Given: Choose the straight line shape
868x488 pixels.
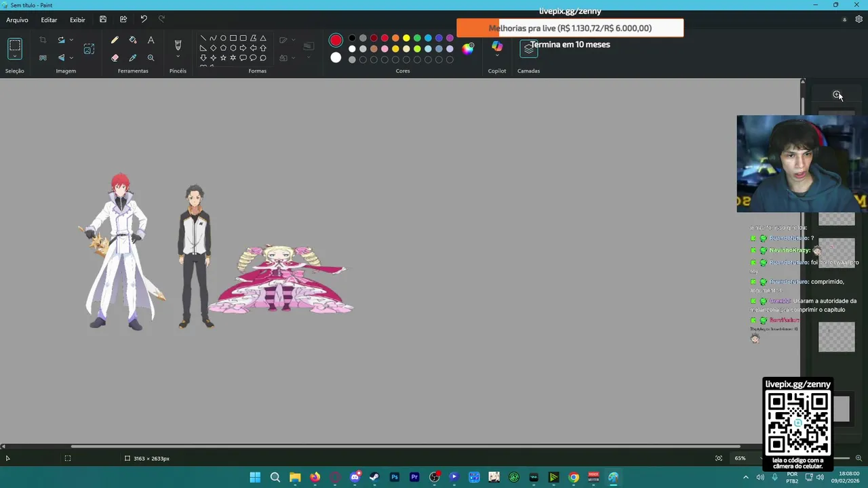Looking at the screenshot, I should pos(203,38).
